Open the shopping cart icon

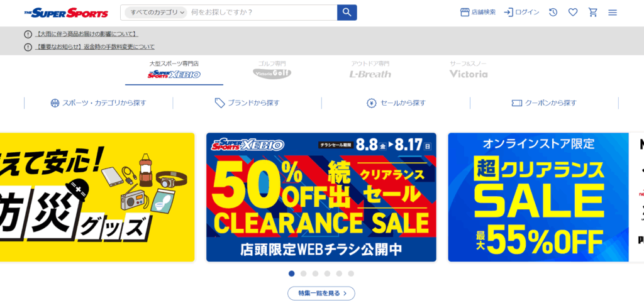(x=592, y=13)
